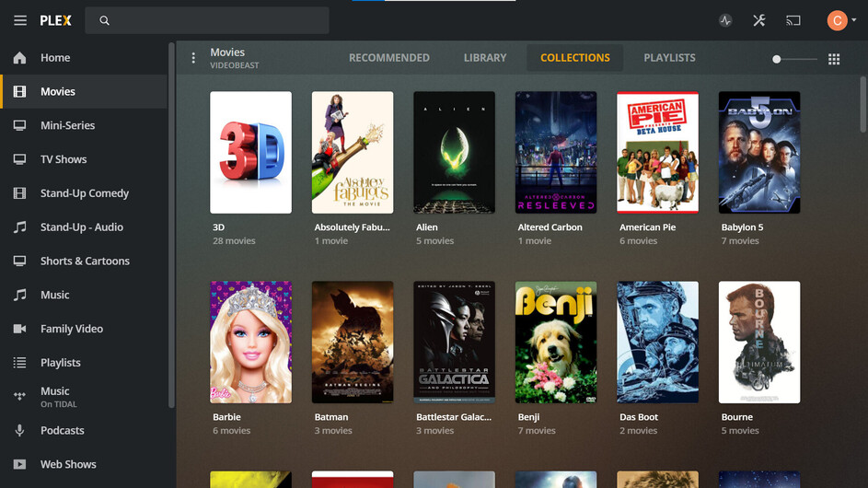Open Podcasts in sidebar

click(x=63, y=430)
